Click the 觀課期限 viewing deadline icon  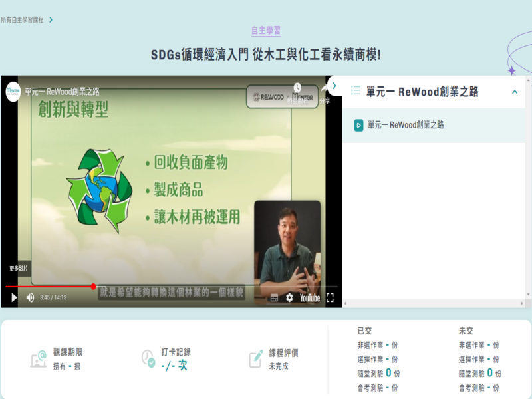(38, 359)
